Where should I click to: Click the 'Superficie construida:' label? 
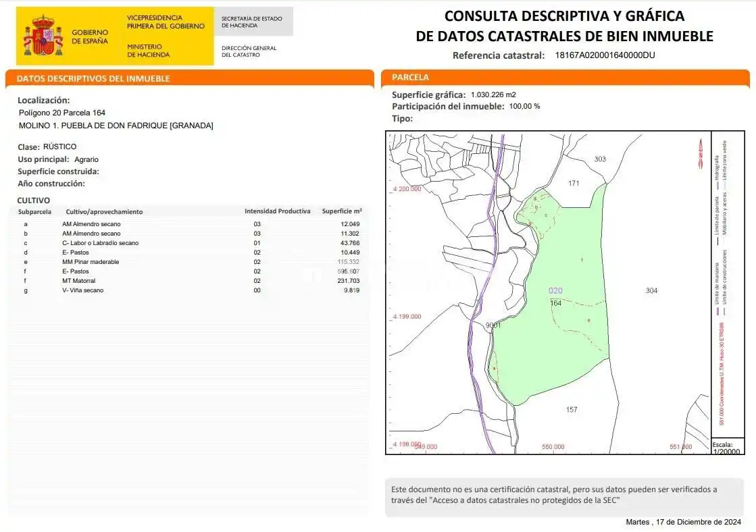pos(58,171)
